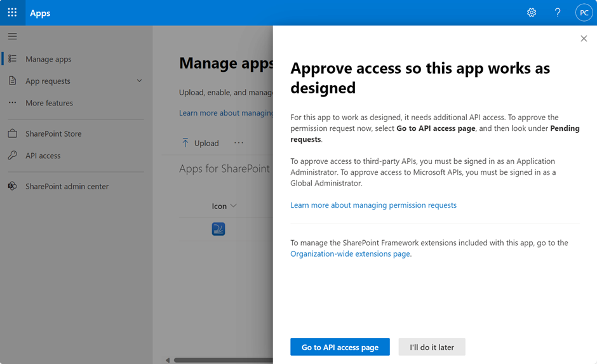This screenshot has width=597, height=364.
Task: Click the Upload arrow icon
Action: pyautogui.click(x=185, y=143)
